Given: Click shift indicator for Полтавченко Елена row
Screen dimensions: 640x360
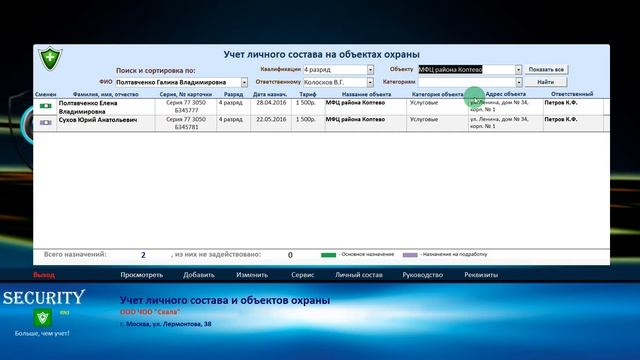Looking at the screenshot, I should pos(45,106).
